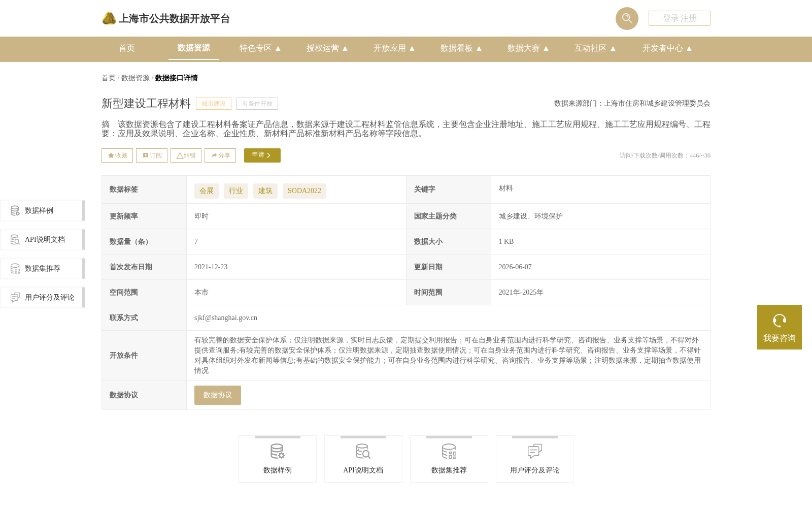Screen dimensions: 812x508
Task: Open the 我要咨询 headset help button
Action: tap(780, 327)
